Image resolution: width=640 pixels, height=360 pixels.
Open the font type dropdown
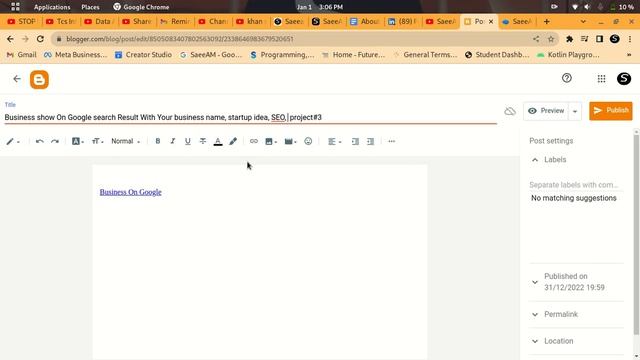click(x=78, y=141)
